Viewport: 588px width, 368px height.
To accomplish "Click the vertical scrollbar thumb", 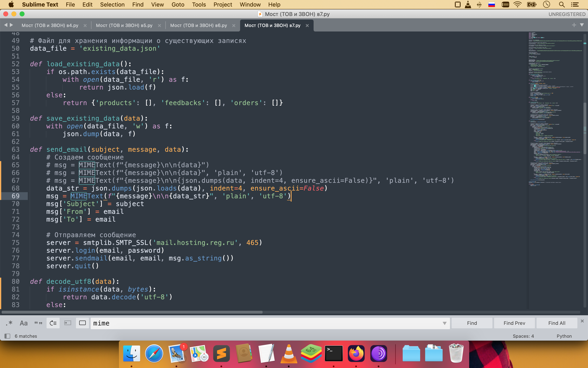I will point(585,128).
